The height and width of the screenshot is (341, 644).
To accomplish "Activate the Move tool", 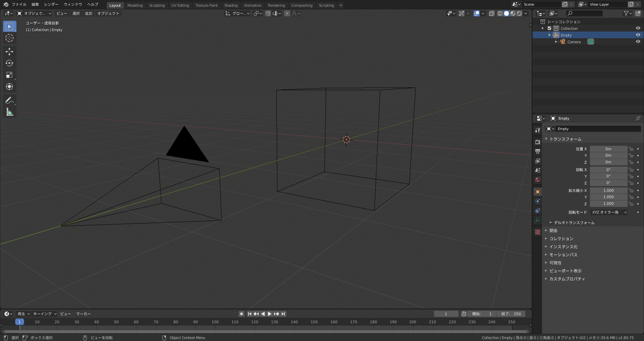I will tap(9, 51).
